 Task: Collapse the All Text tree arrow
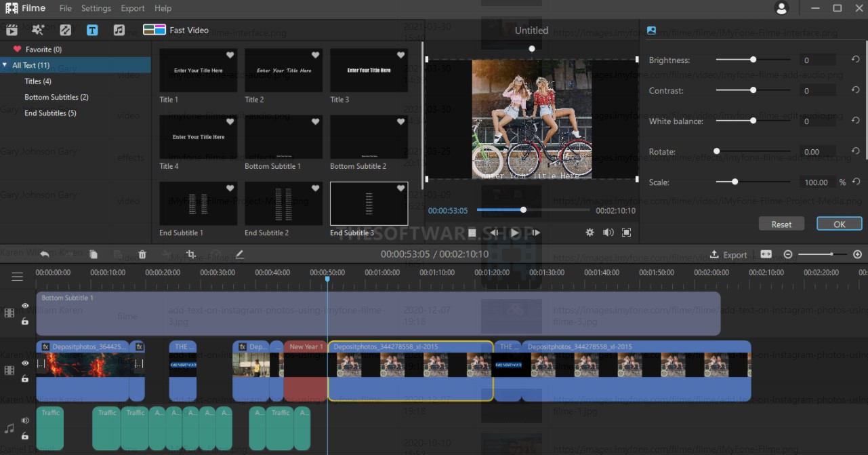coord(5,65)
